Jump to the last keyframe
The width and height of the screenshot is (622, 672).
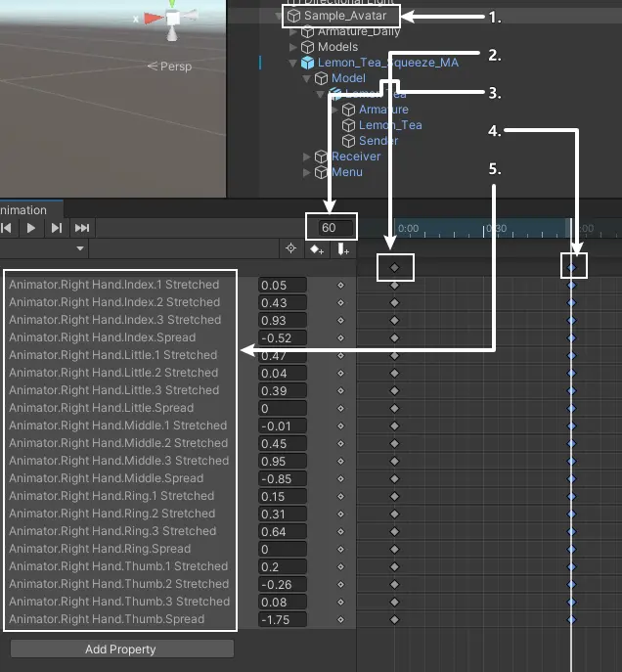pos(82,228)
